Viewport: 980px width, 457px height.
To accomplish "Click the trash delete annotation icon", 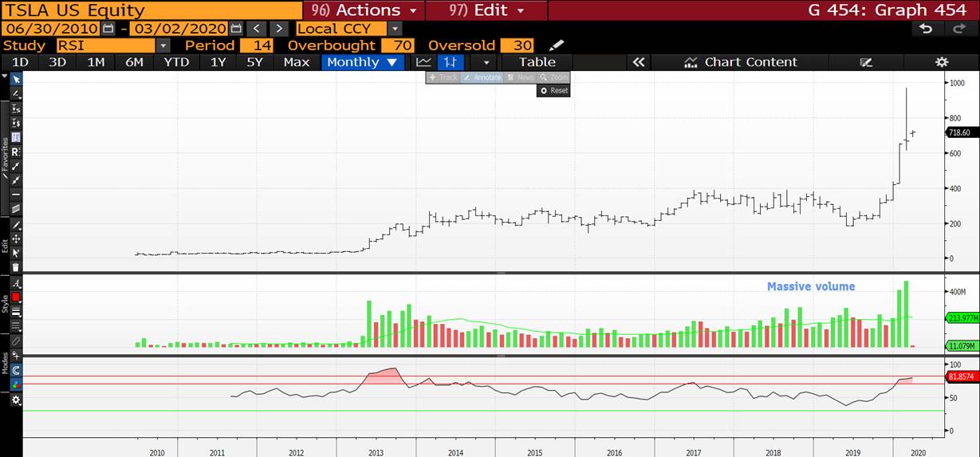I will 16,267.
